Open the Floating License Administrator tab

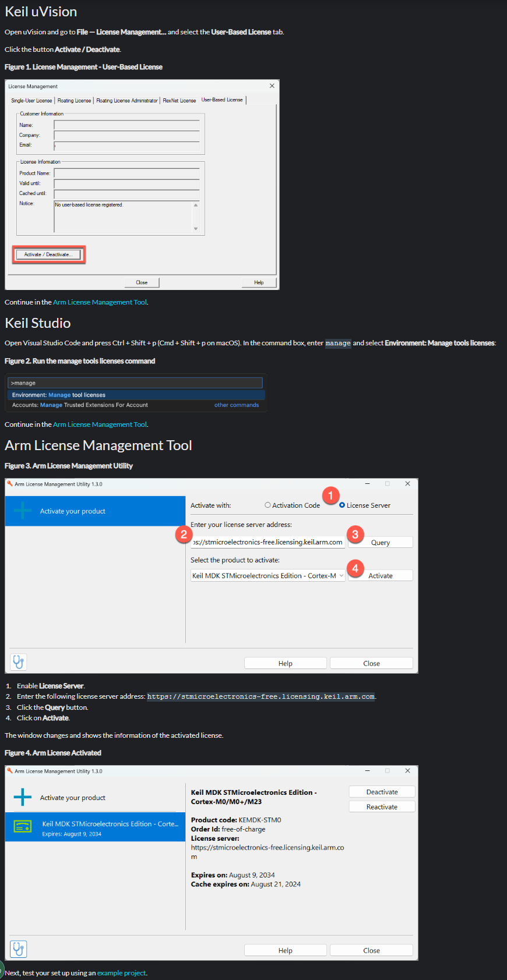[x=127, y=101]
